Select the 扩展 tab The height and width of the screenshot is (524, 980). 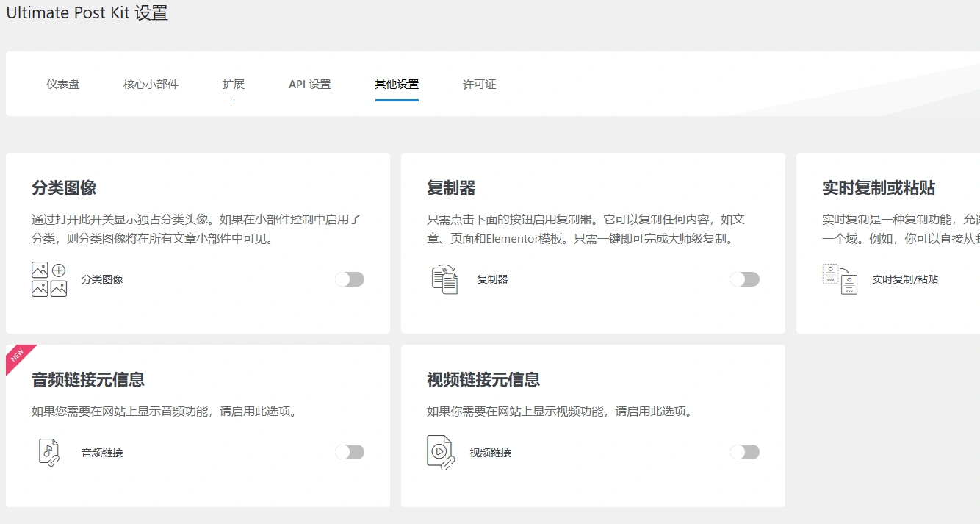click(x=233, y=84)
